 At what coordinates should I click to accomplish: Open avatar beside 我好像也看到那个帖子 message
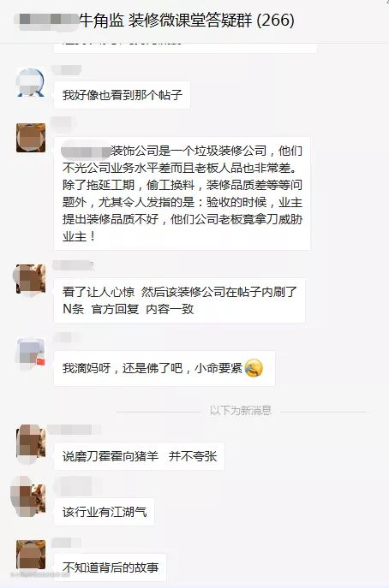[x=31, y=82]
